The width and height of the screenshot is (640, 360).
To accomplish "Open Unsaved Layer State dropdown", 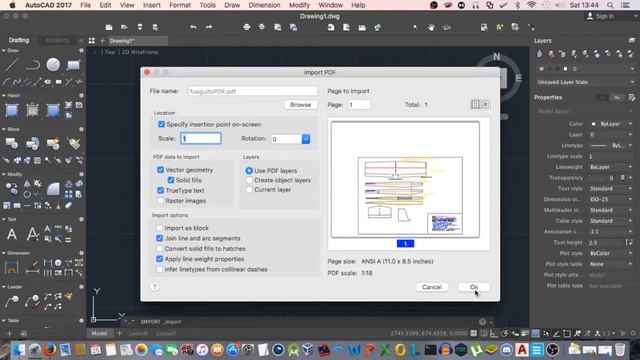I will 585,82.
